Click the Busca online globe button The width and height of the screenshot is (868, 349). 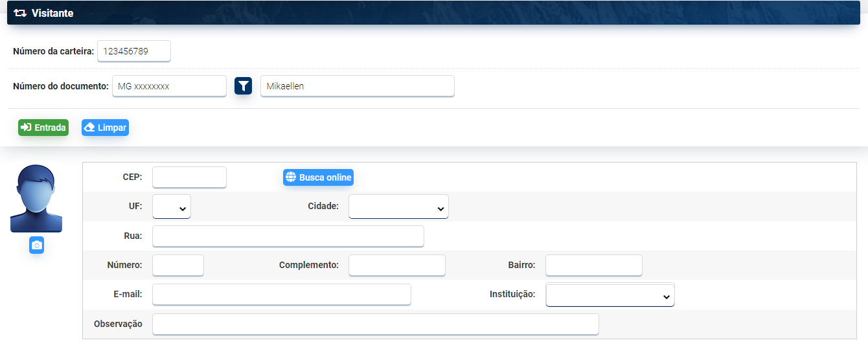tap(318, 177)
